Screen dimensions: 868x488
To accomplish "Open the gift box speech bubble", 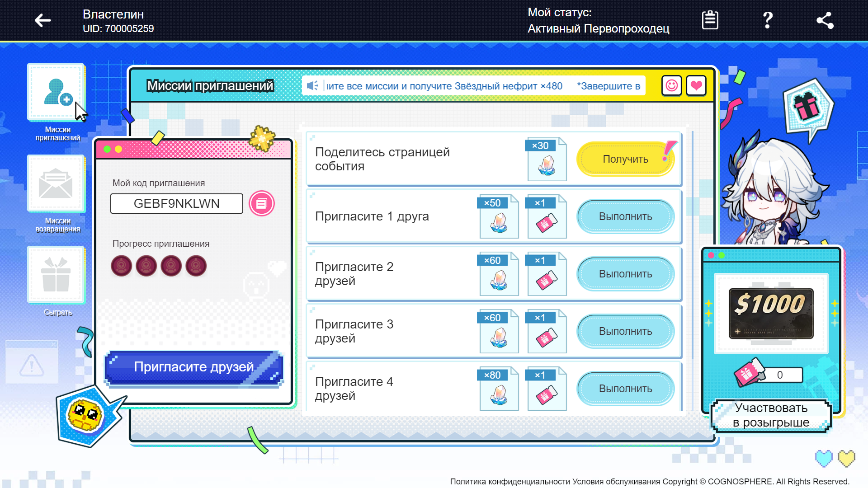I will click(807, 108).
